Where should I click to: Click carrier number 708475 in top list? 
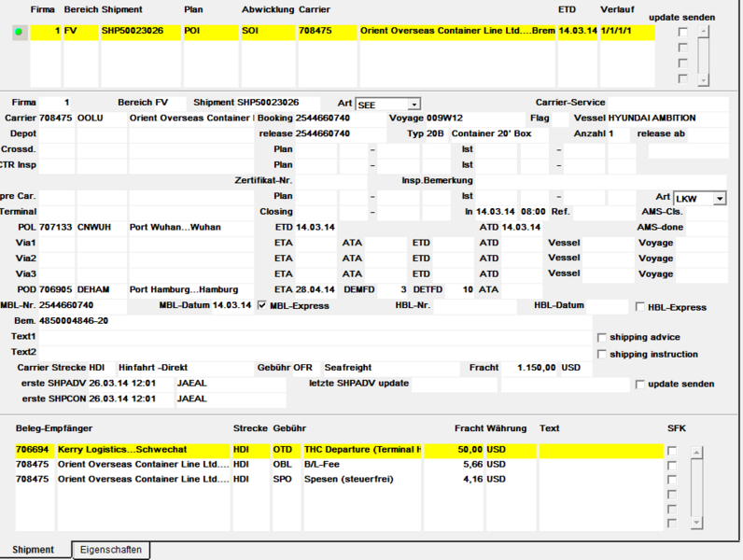[328, 33]
